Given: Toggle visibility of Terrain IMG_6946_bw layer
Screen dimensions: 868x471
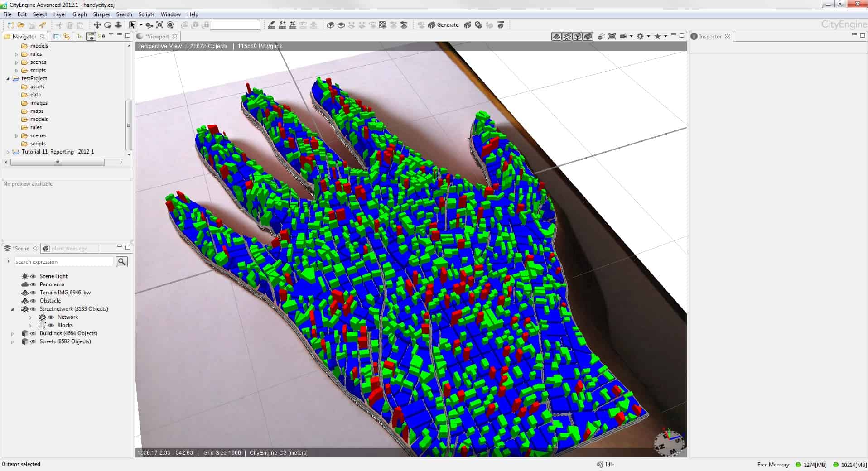Looking at the screenshot, I should [x=33, y=293].
